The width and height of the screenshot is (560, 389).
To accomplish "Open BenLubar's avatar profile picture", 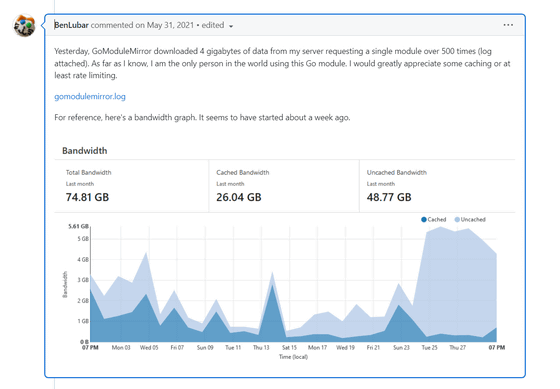I will pos(24,25).
